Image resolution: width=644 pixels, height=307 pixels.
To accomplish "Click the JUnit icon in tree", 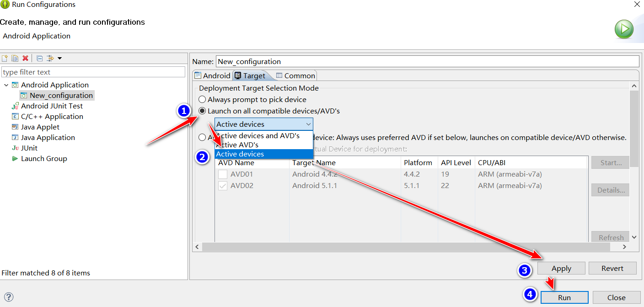I will [x=15, y=148].
